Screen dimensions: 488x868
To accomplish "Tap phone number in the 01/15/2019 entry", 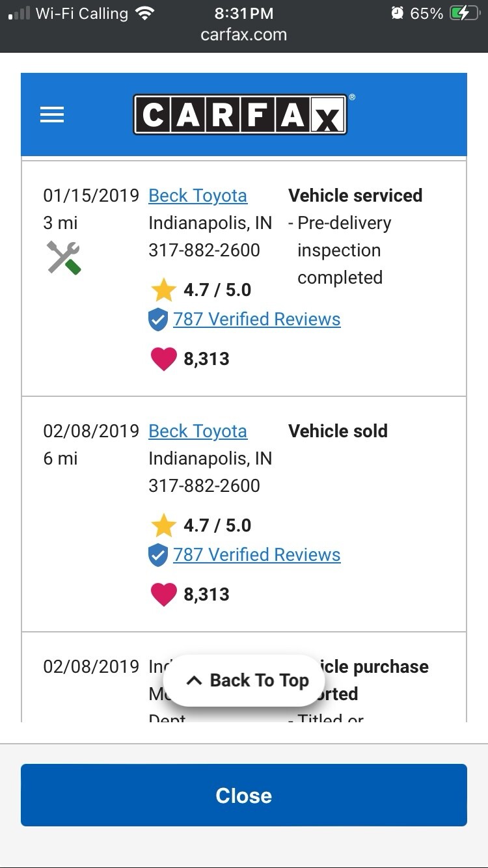I will coord(204,251).
